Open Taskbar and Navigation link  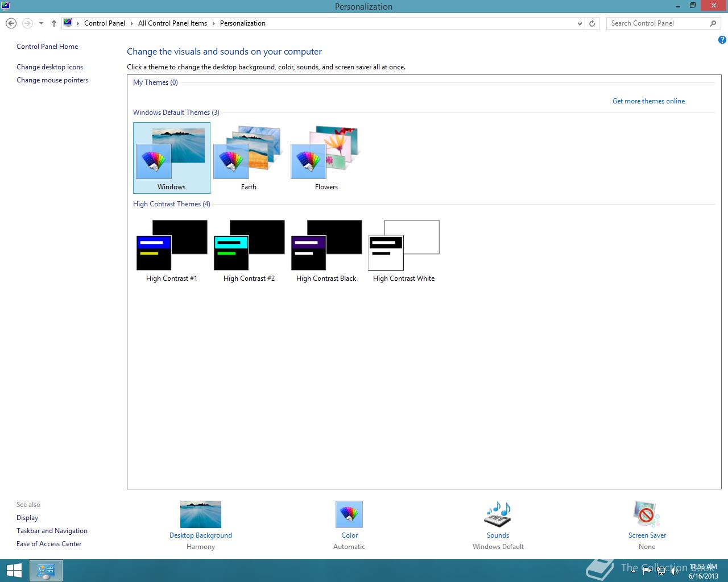tap(52, 531)
